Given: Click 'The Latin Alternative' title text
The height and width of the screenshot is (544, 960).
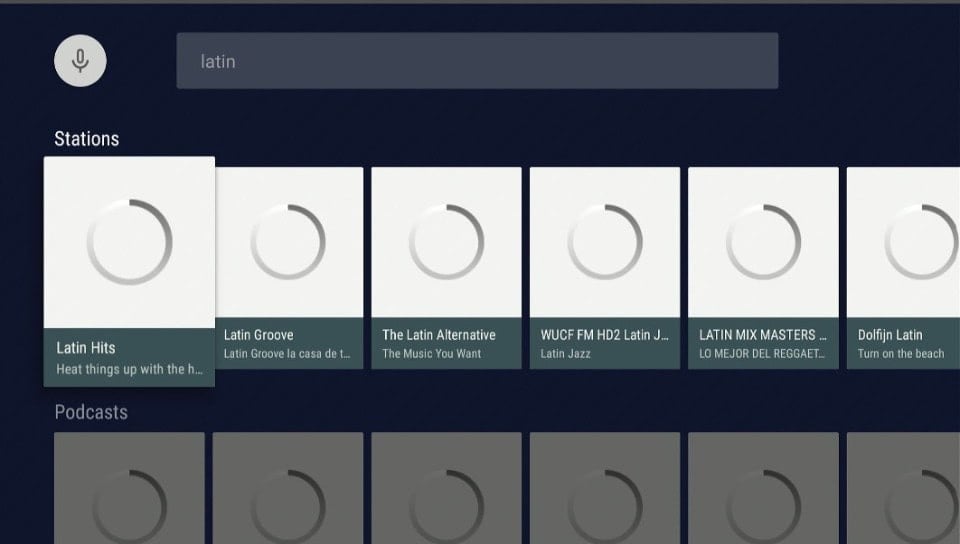Looking at the screenshot, I should 439,335.
